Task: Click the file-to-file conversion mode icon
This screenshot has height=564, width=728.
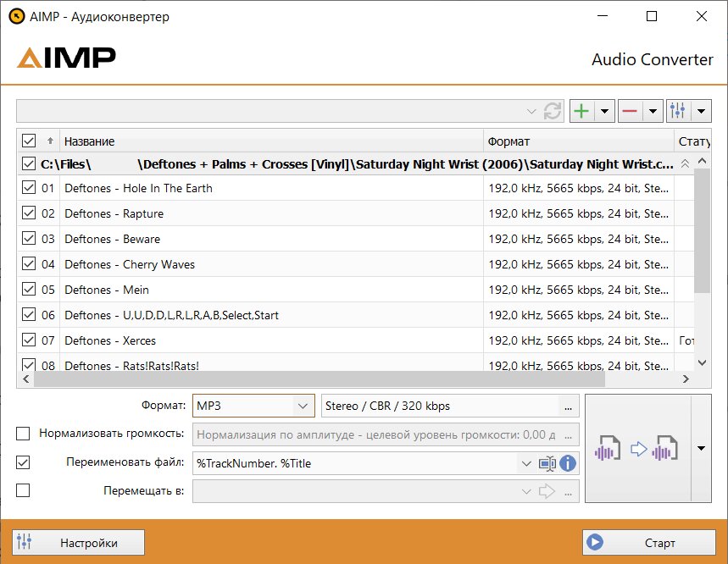Action: pyautogui.click(x=638, y=448)
